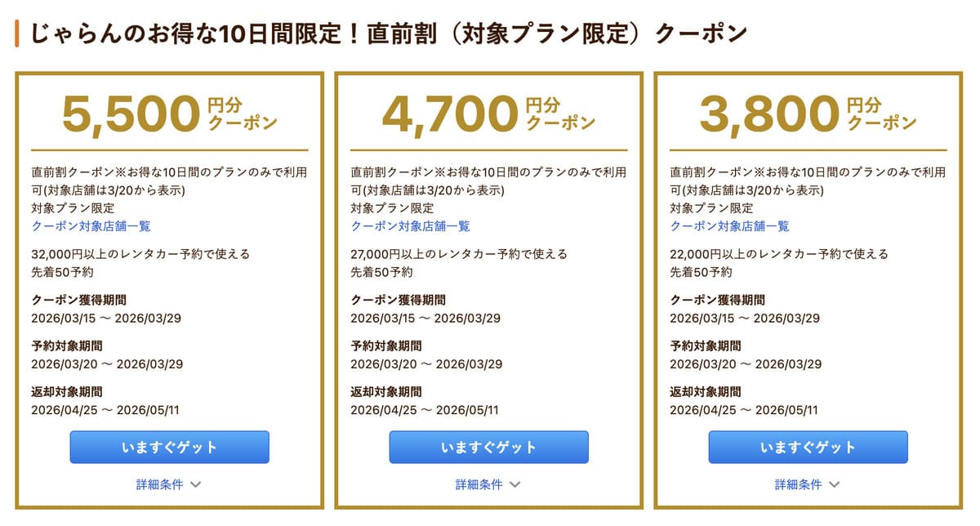This screenshot has height=526, width=980.
Task: Click the chevron beside first card's 詳細条件
Action: (x=194, y=484)
